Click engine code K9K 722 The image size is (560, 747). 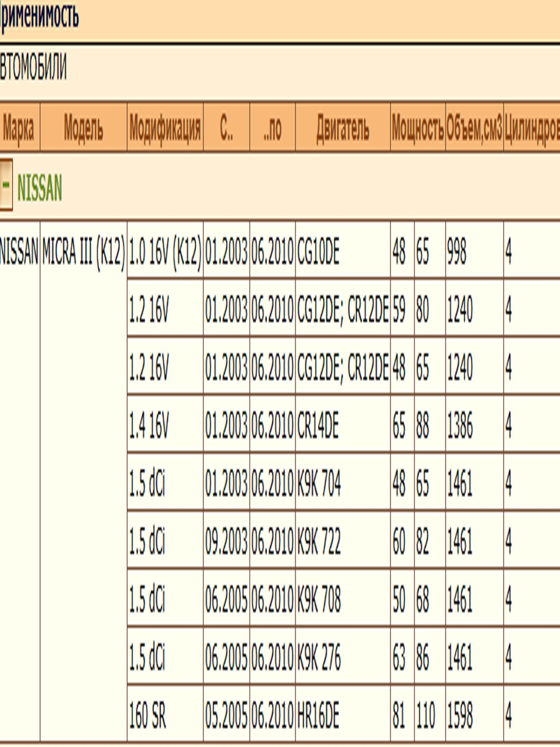point(319,541)
